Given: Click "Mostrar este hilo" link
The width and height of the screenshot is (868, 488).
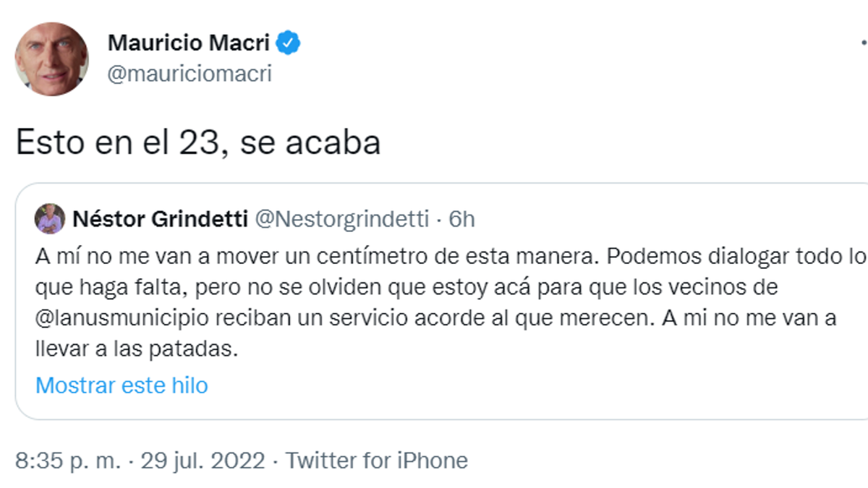Looking at the screenshot, I should point(122,385).
